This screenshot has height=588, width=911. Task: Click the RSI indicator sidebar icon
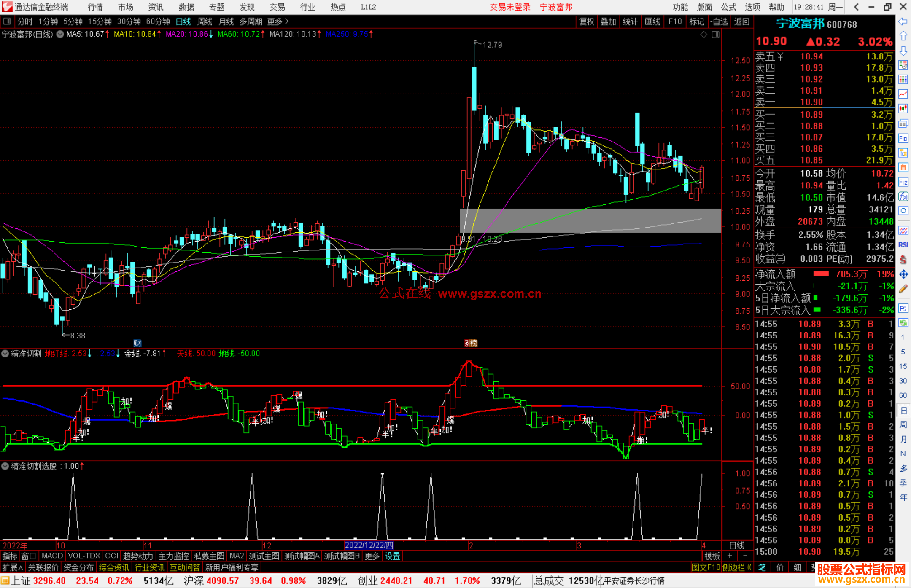(903, 245)
